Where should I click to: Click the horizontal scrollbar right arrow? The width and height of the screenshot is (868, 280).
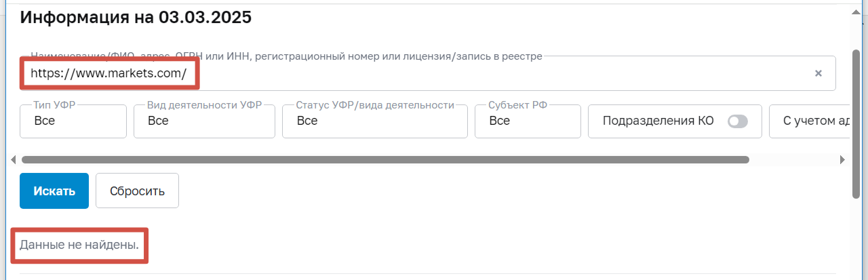click(x=842, y=160)
